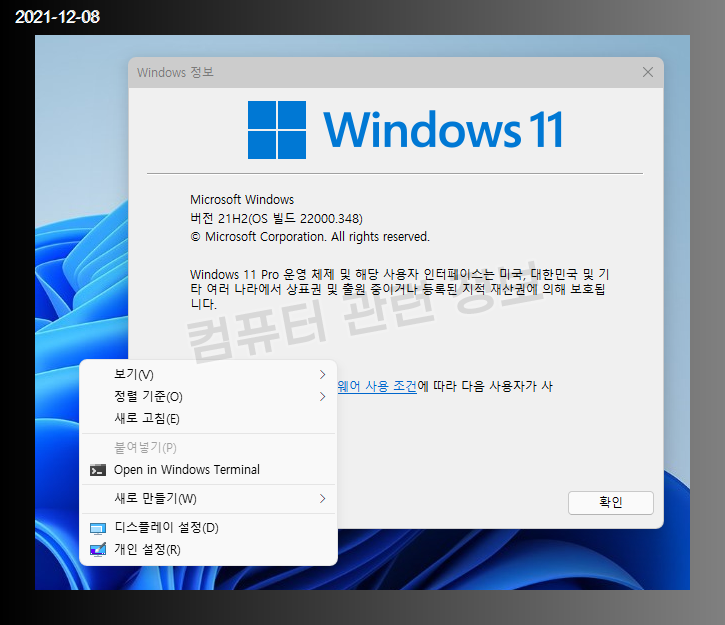Image resolution: width=725 pixels, height=625 pixels.
Task: Click the text 버전 21H2(OS 빌드 22000.348)
Action: (276, 218)
